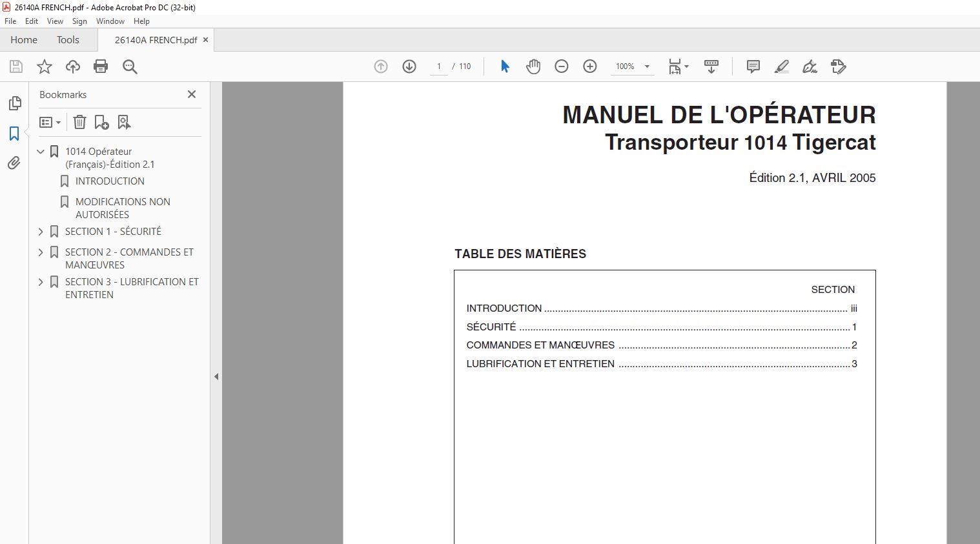Select SECTION 3 - LUBRIFICATION ET ENTRETIEN label
This screenshot has height=544, width=980.
[132, 288]
